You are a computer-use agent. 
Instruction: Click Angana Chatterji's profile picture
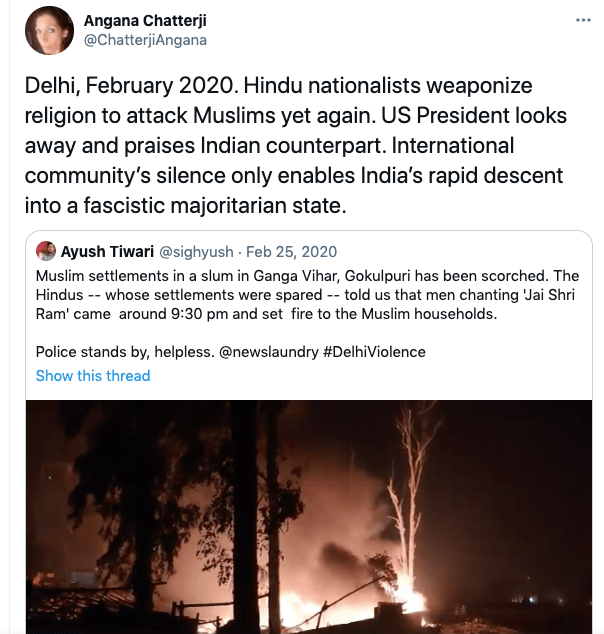tap(49, 30)
